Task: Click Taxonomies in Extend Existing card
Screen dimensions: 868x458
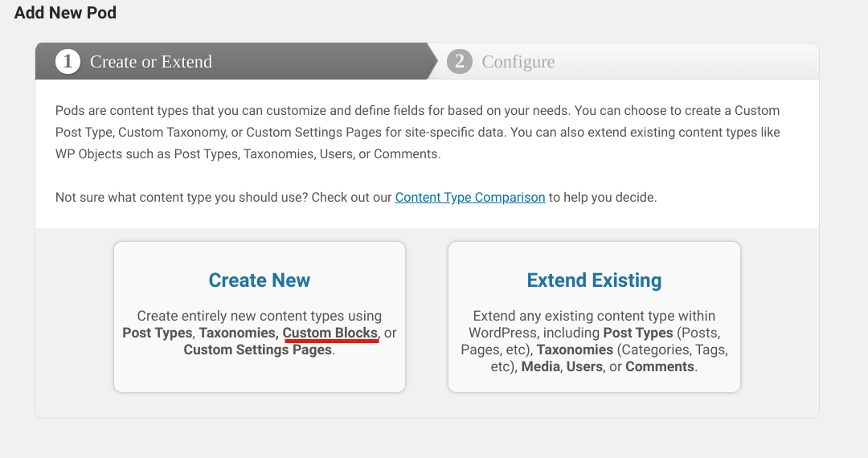Action: pyautogui.click(x=575, y=350)
